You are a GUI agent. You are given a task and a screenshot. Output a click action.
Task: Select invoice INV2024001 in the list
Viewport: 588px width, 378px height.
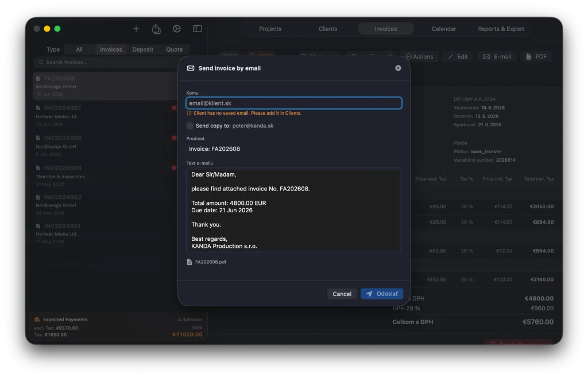coord(106,233)
